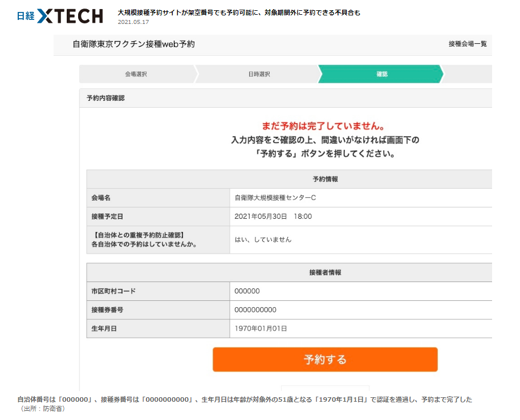Click the caption starting 自治体番号は
Image resolution: width=520 pixels, height=420 pixels.
click(245, 399)
